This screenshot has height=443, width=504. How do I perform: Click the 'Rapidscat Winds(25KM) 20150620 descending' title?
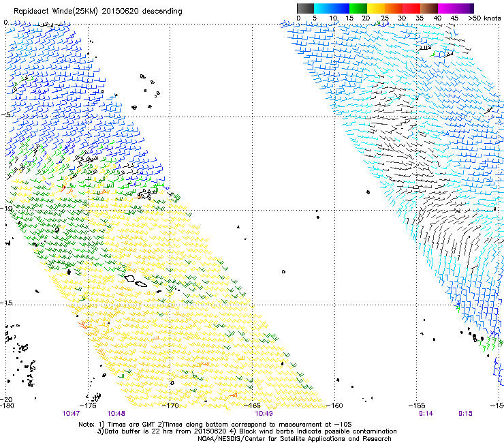tap(97, 12)
